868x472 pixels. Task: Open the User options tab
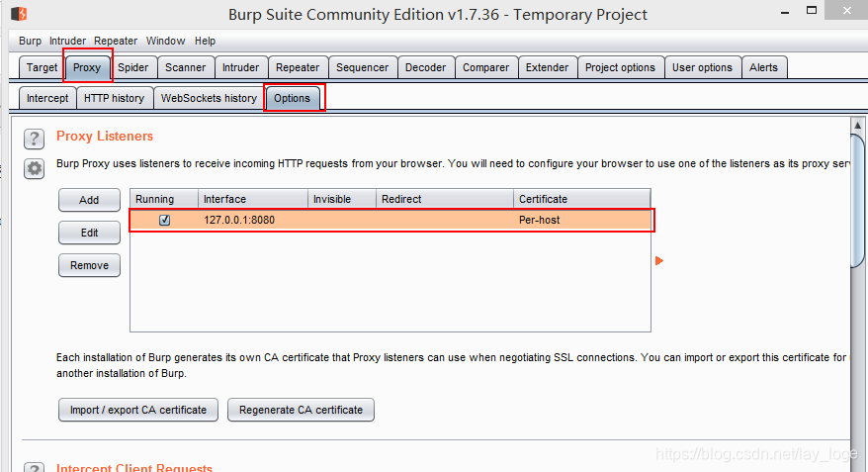click(x=702, y=67)
